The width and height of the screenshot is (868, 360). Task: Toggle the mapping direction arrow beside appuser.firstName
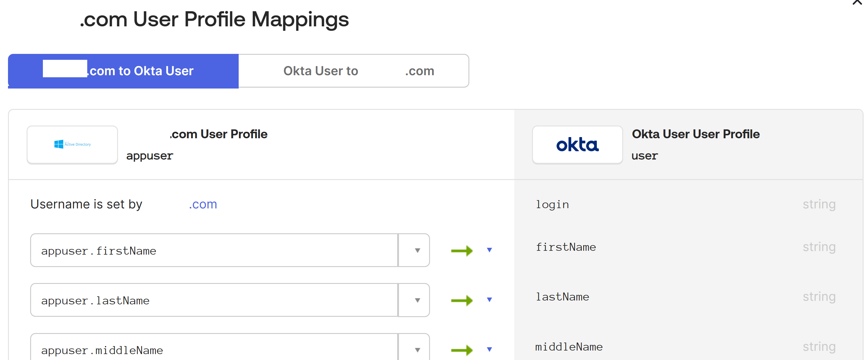click(x=489, y=250)
